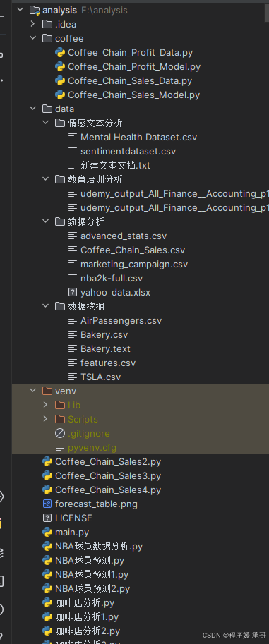Screen dimensions: 269x644
Task: Click the LICENSE file question-mark icon
Action: (47, 518)
